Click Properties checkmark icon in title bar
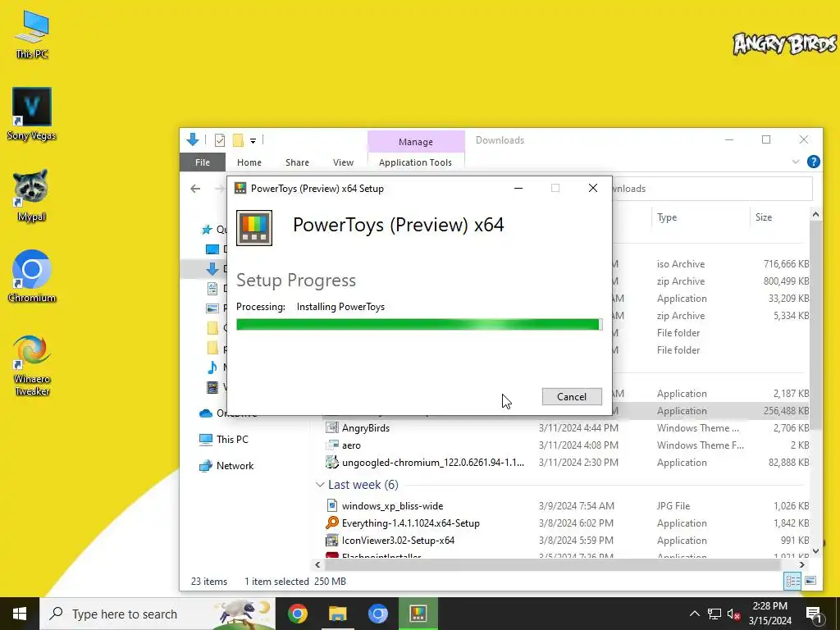 point(220,140)
